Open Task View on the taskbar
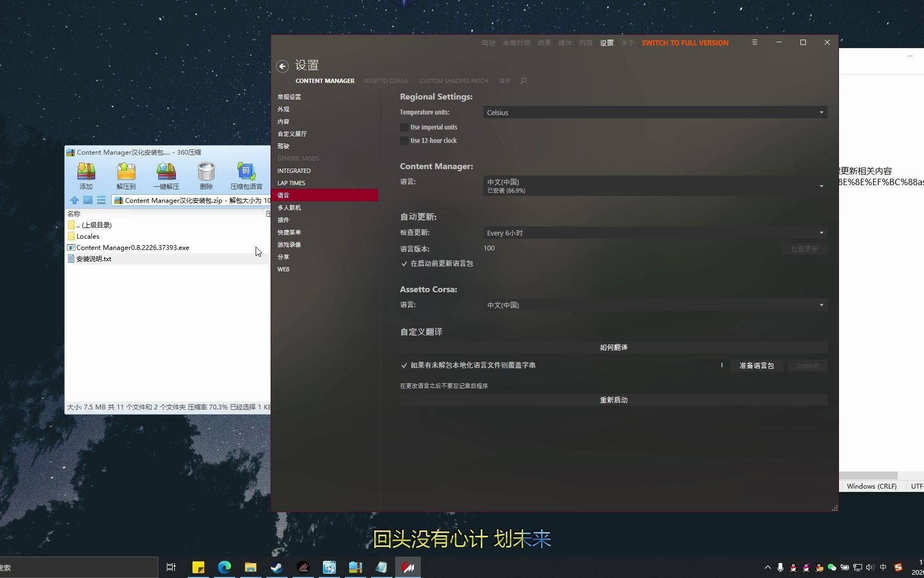This screenshot has height=578, width=924. point(171,567)
